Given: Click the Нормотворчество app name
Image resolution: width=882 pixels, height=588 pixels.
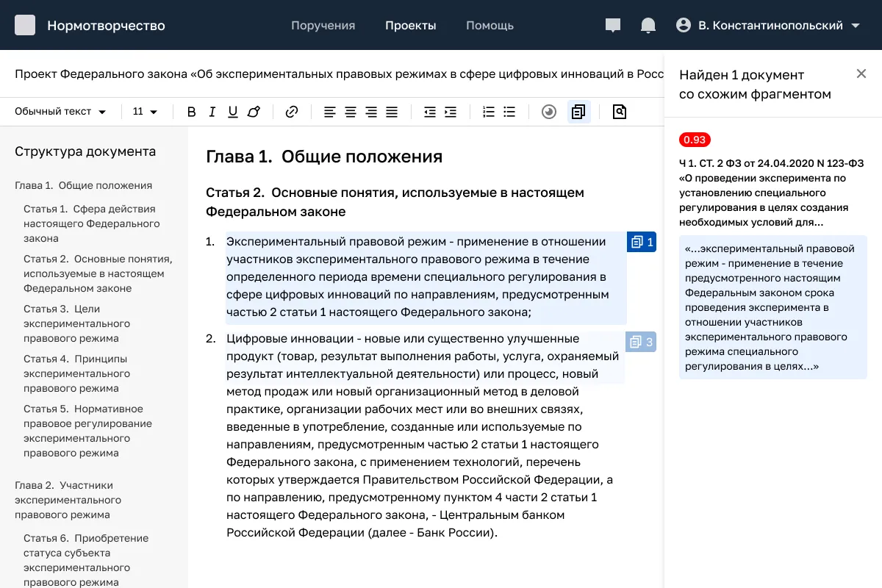Looking at the screenshot, I should tap(106, 26).
